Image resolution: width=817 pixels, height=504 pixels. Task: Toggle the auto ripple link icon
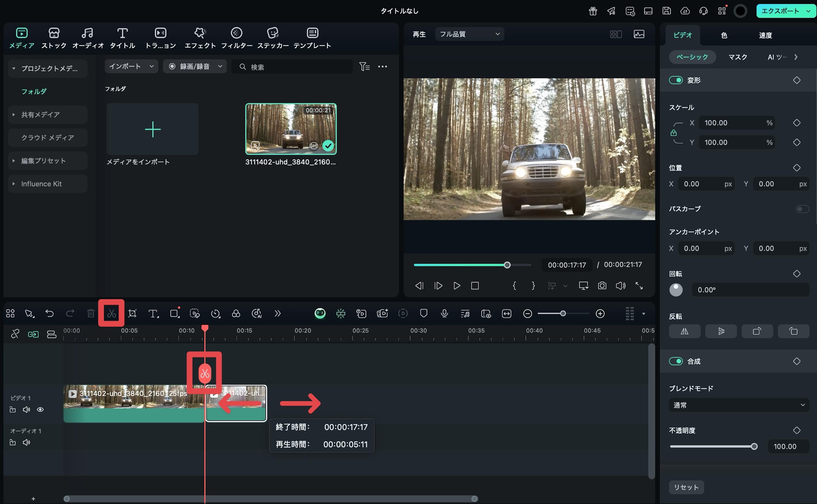click(x=33, y=334)
